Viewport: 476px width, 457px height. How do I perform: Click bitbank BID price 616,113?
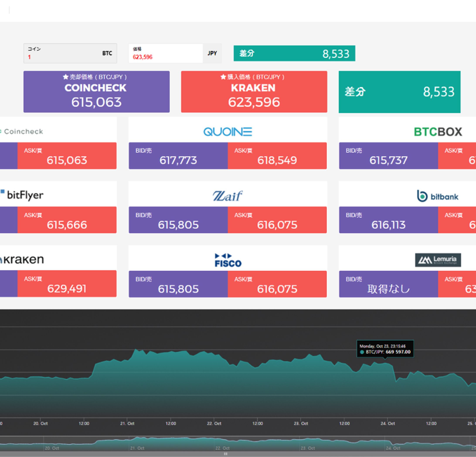[389, 220]
